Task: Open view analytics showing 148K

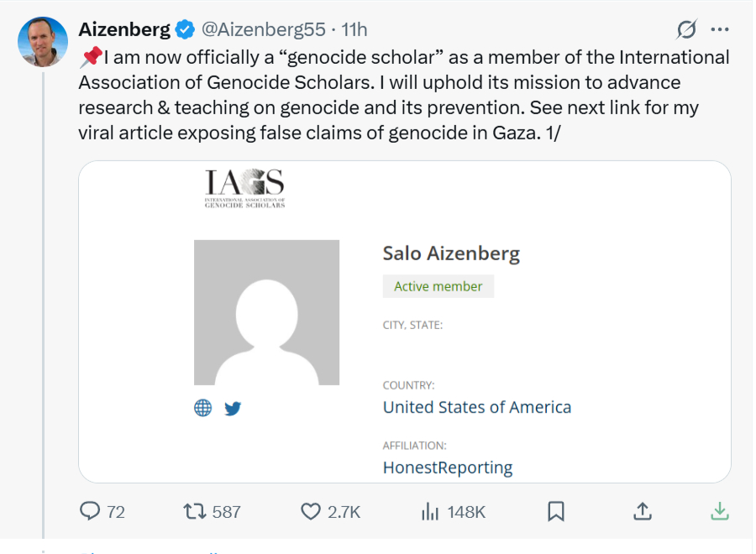Action: point(430,511)
